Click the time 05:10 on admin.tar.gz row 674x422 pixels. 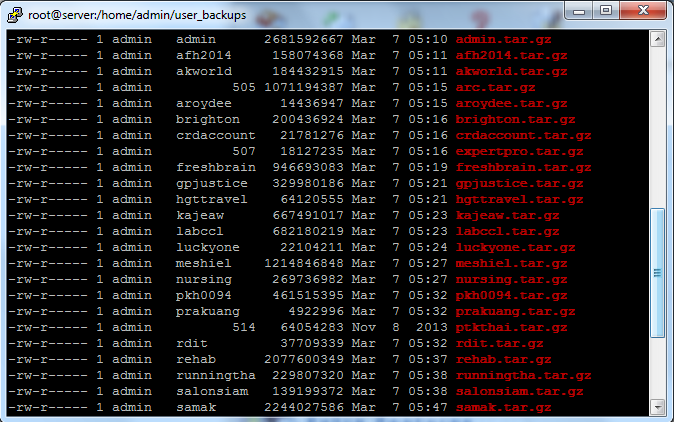[428, 40]
